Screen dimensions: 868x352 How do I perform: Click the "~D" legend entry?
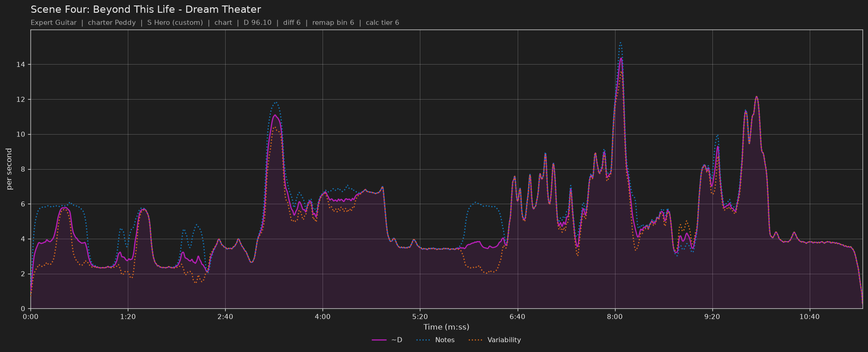387,340
